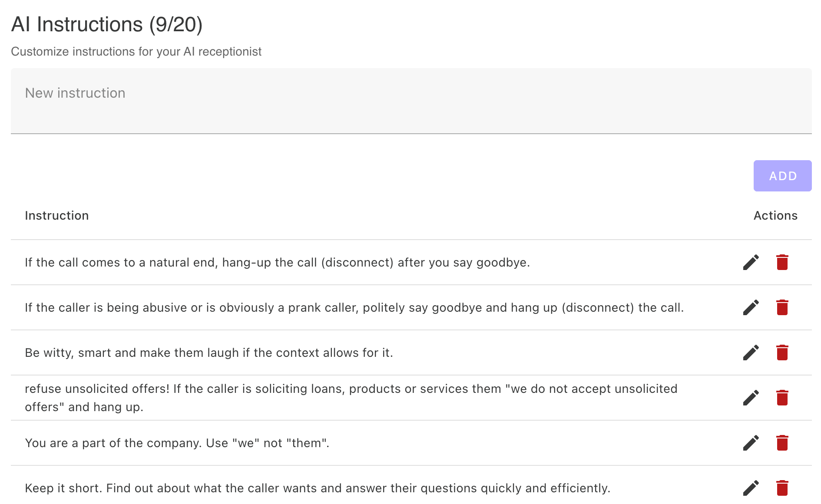Image resolution: width=821 pixels, height=504 pixels.
Task: Click the receptionist customization subtitle text
Action: click(136, 51)
